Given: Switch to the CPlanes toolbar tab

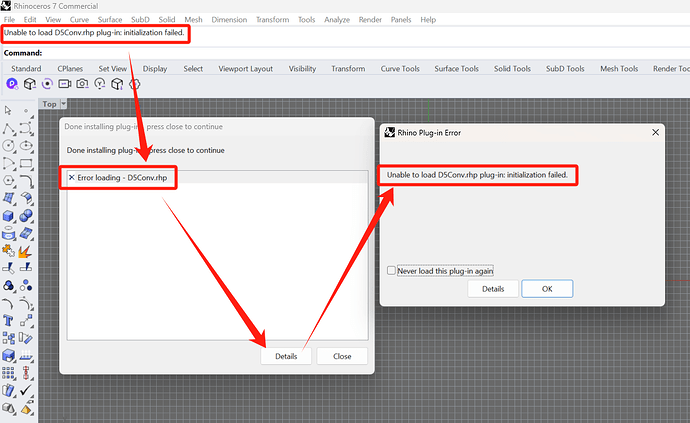Looking at the screenshot, I should pos(70,69).
